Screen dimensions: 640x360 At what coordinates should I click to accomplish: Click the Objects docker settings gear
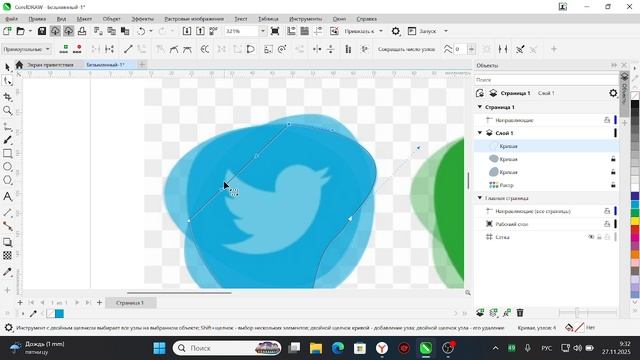613,93
